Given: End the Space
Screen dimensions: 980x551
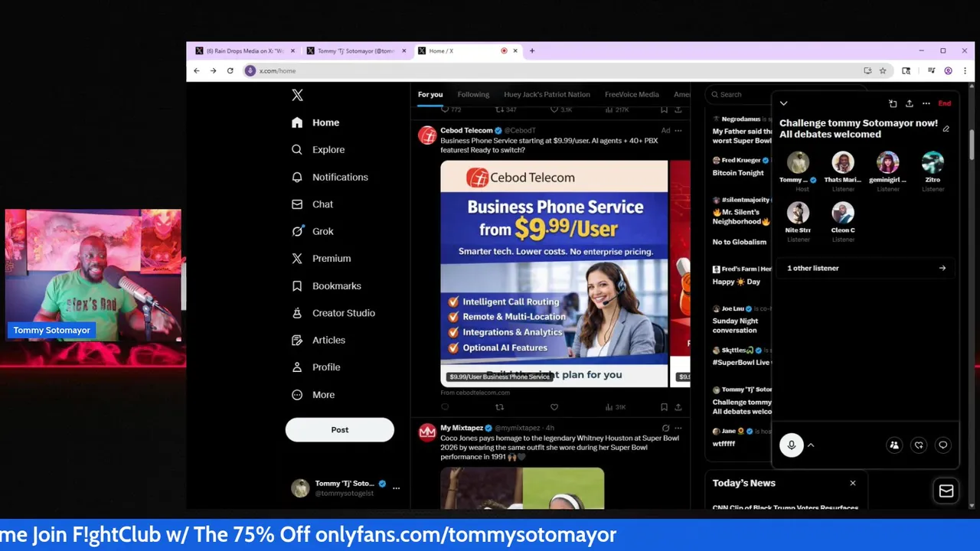Looking at the screenshot, I should (x=945, y=103).
